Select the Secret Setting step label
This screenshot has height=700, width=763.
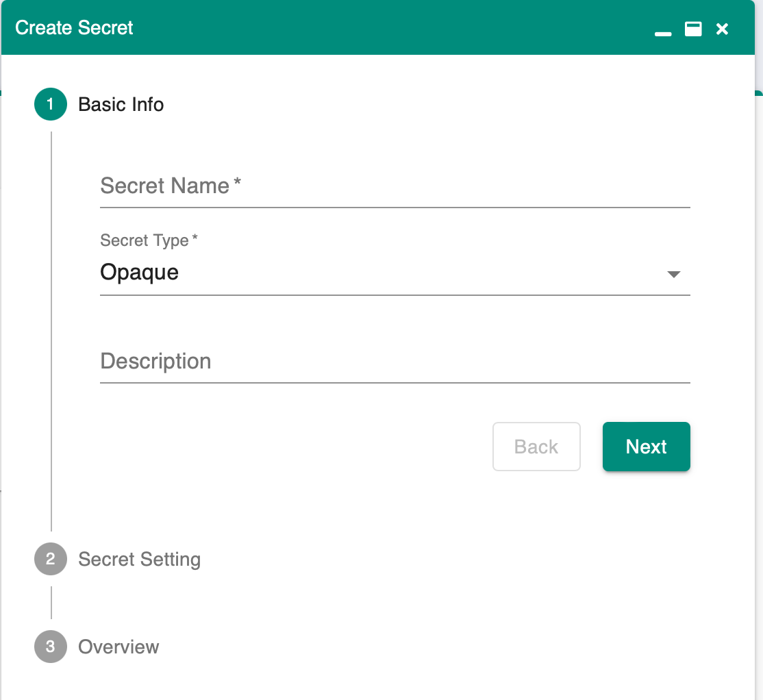(140, 560)
